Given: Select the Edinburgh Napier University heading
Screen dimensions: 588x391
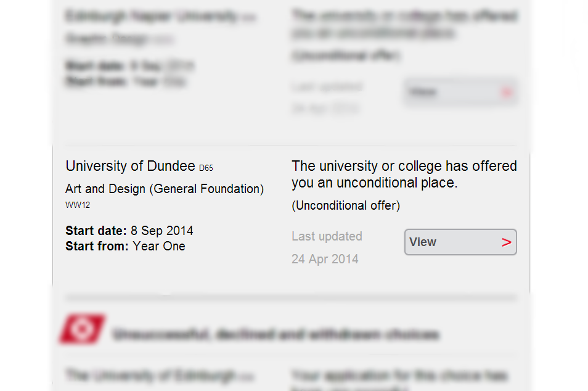Looking at the screenshot, I should coord(152,17).
